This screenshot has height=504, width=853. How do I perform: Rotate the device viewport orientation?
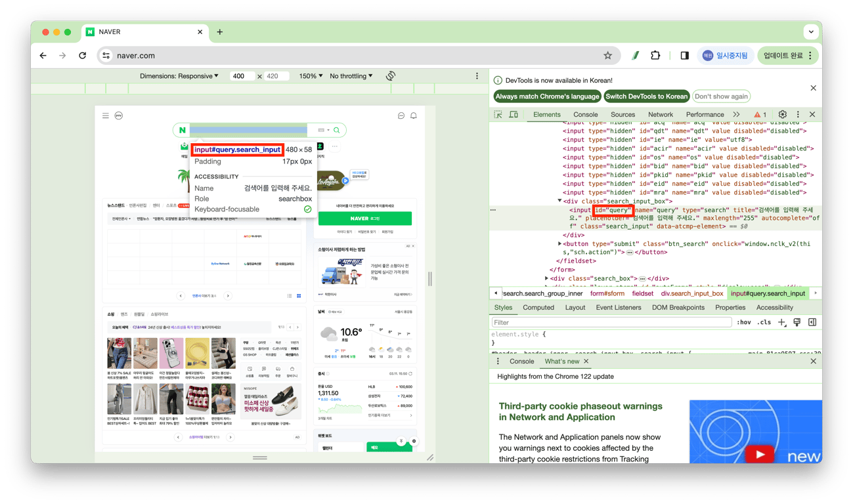(x=391, y=76)
